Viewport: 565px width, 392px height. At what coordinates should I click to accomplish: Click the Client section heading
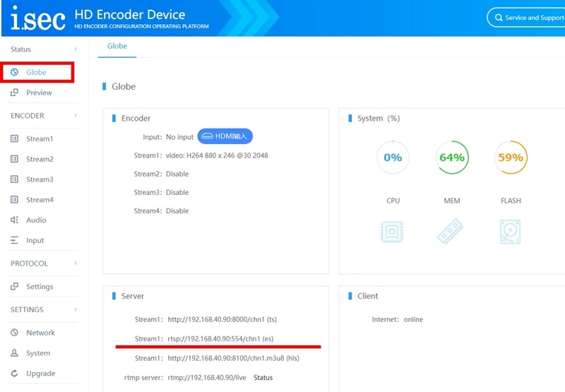click(367, 296)
